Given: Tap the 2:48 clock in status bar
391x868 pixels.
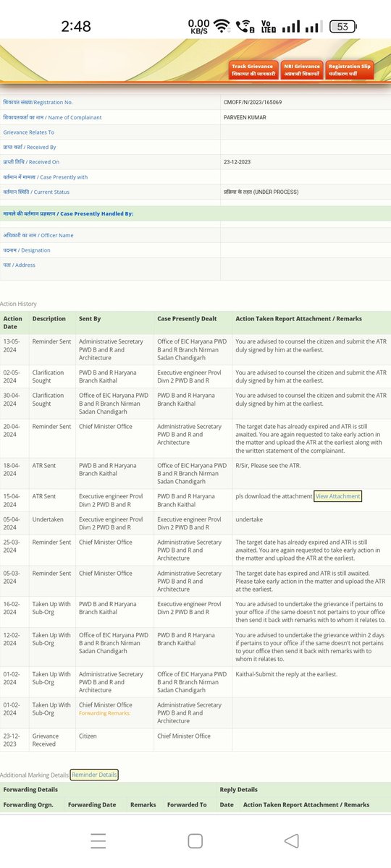Looking at the screenshot, I should point(76,27).
